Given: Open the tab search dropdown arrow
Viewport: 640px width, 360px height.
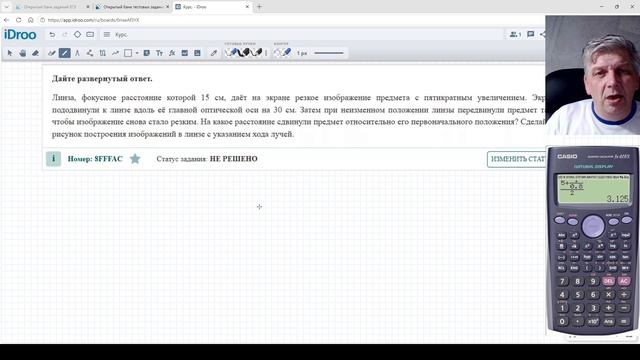Looking at the screenshot, I should (6, 7).
